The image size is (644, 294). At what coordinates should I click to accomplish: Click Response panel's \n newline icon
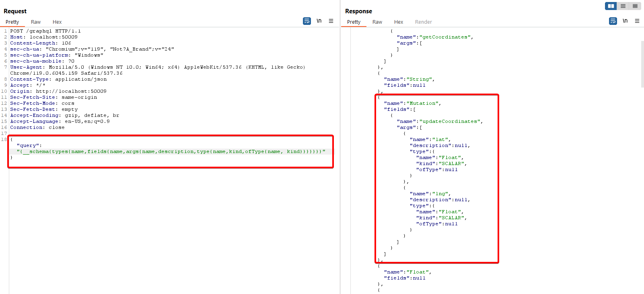pos(625,21)
